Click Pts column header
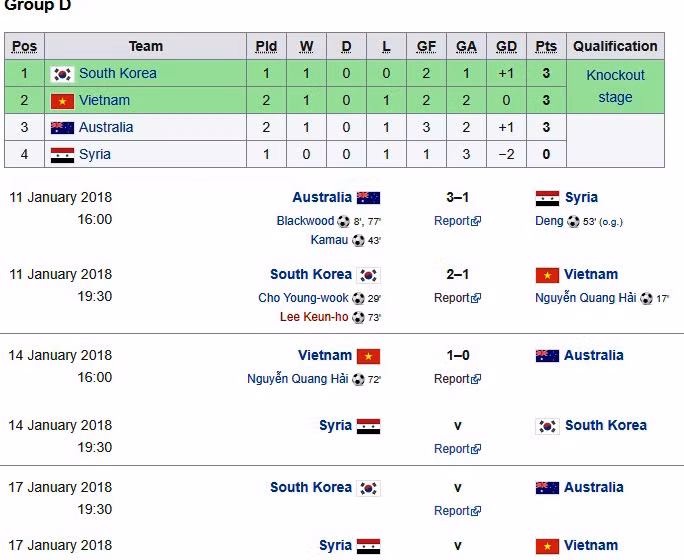The width and height of the screenshot is (684, 560). pyautogui.click(x=546, y=46)
